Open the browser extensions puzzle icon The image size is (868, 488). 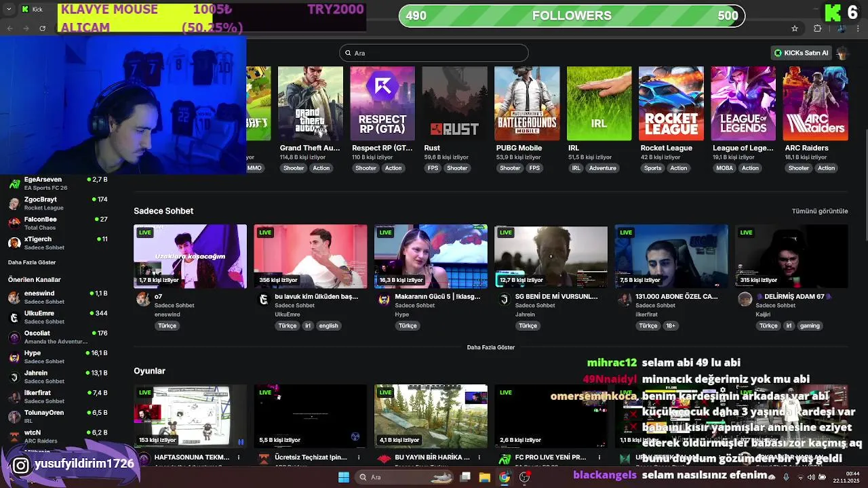818,28
